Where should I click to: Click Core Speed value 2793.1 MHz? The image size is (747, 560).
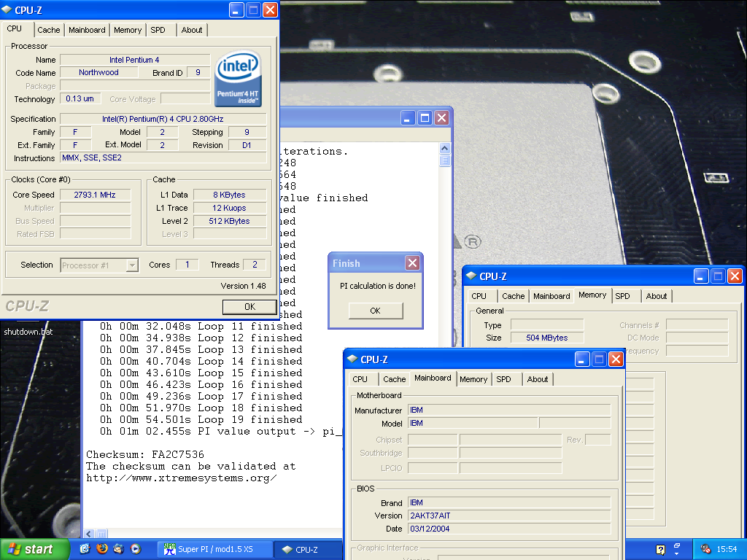[x=95, y=194]
